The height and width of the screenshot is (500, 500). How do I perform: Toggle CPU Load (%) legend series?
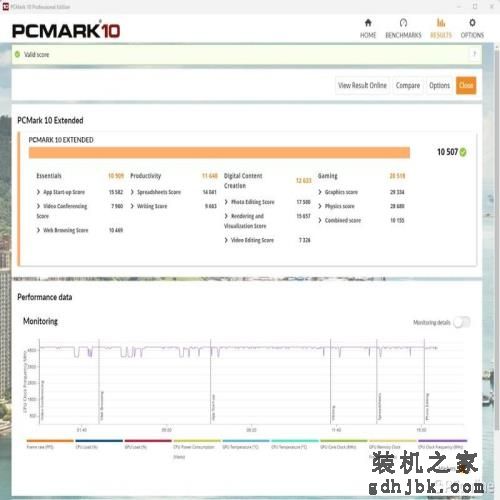(99, 445)
